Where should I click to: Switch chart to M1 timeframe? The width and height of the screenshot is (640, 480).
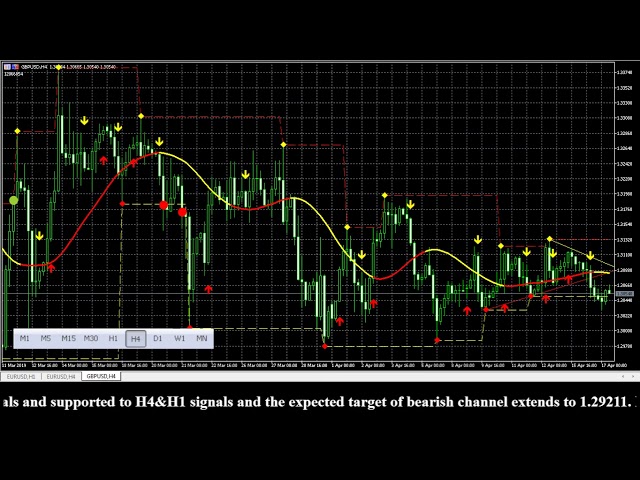point(25,339)
